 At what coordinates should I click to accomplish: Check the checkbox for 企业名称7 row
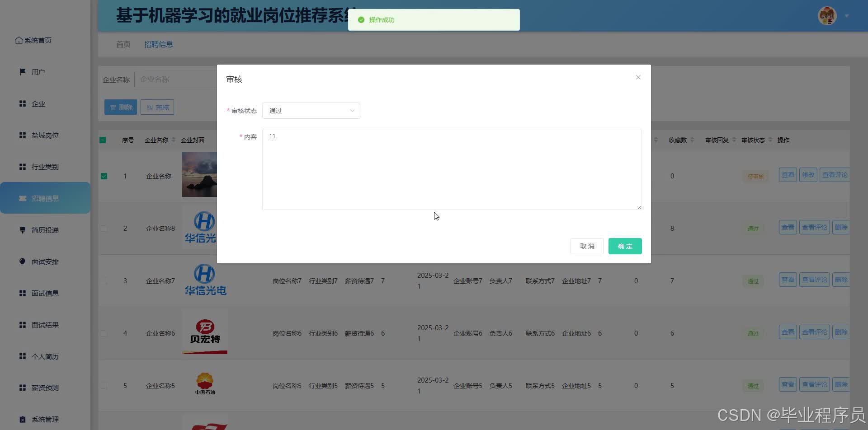104,280
